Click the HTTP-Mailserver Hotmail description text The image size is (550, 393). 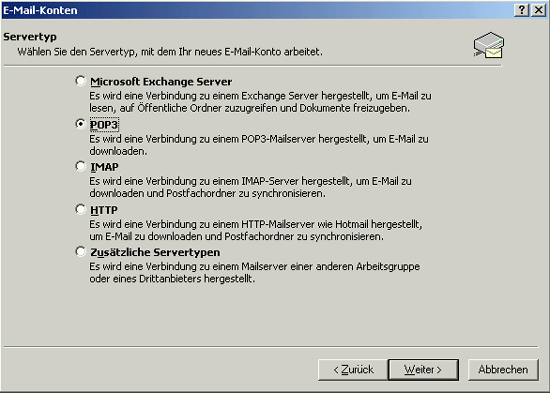click(x=256, y=230)
